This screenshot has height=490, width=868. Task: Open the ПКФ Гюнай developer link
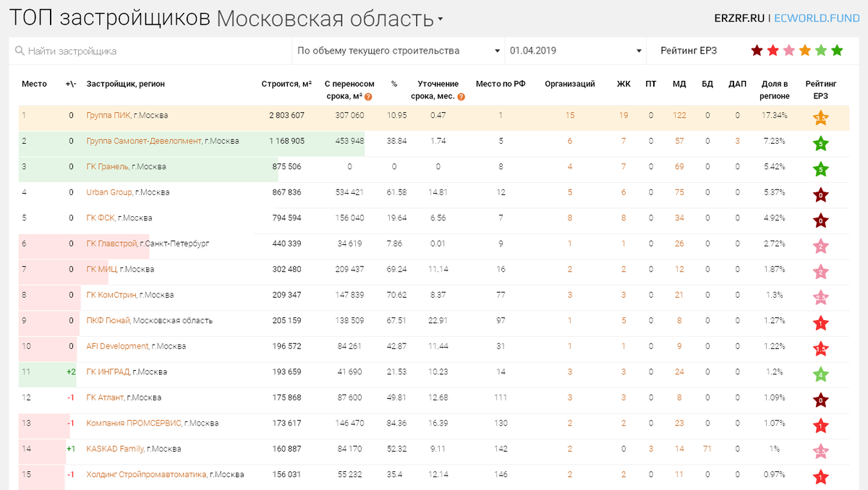click(108, 320)
